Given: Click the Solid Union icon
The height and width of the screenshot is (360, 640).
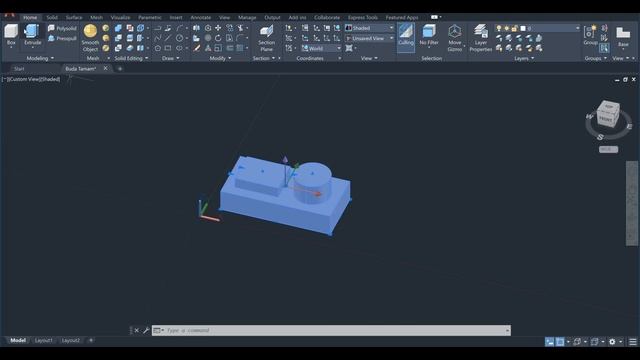Looking at the screenshot, I should (x=118, y=28).
